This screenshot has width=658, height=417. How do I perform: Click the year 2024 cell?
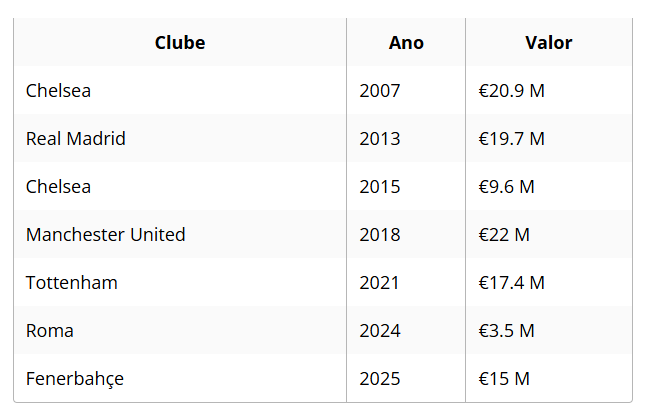380,331
